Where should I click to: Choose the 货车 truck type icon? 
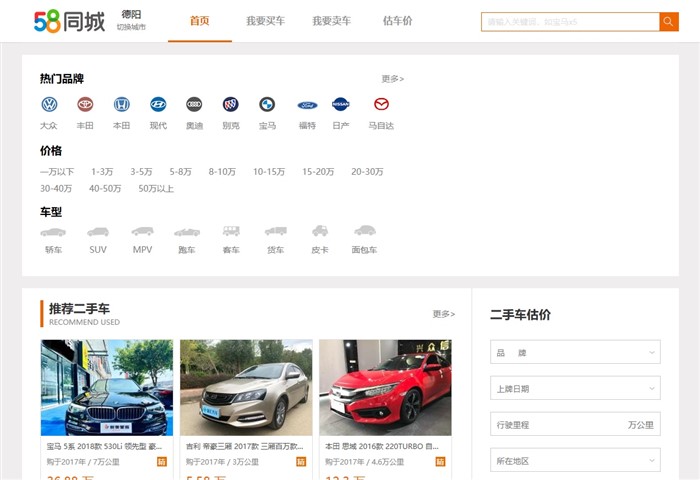tap(275, 231)
